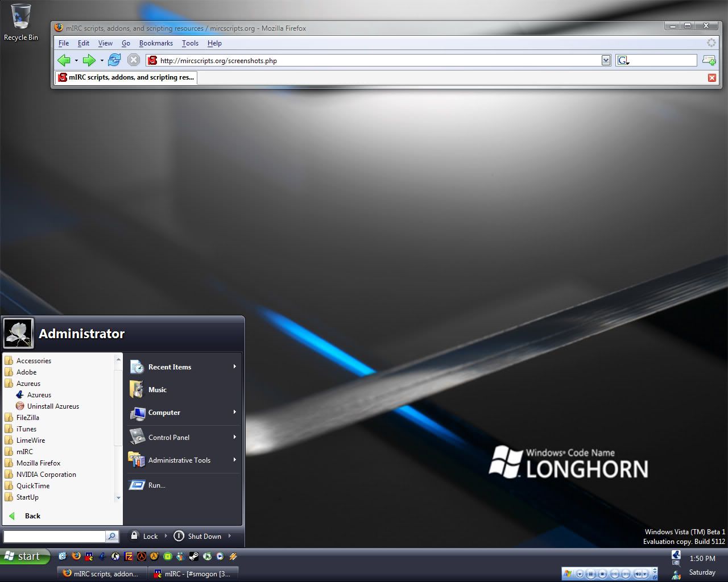The image size is (728, 582).
Task: Click the Windows start button
Action: point(26,556)
